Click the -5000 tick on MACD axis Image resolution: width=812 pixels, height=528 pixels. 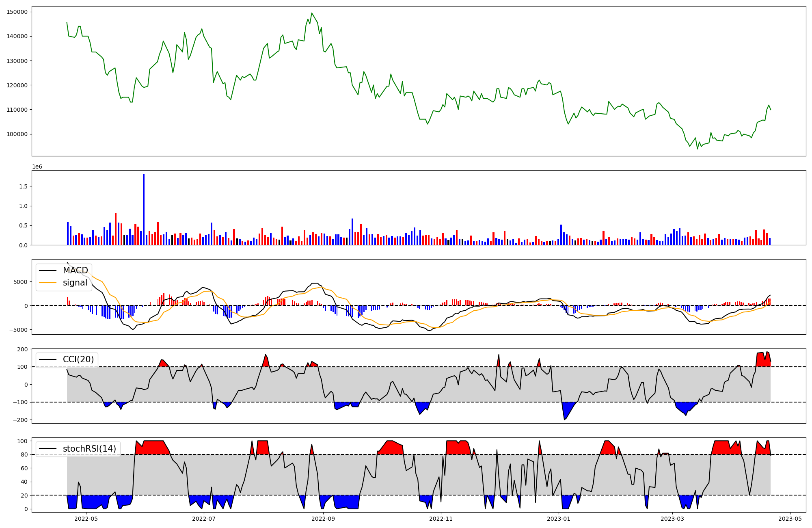[x=17, y=330]
